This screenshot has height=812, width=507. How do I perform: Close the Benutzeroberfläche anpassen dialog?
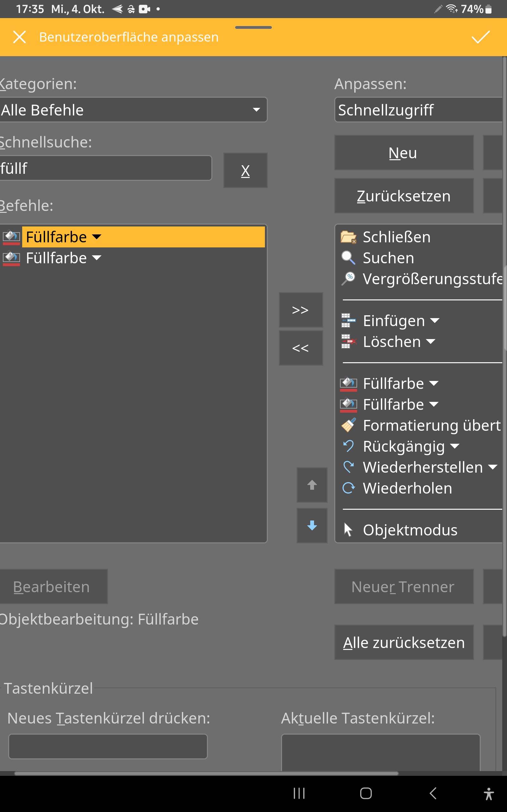pyautogui.click(x=19, y=37)
